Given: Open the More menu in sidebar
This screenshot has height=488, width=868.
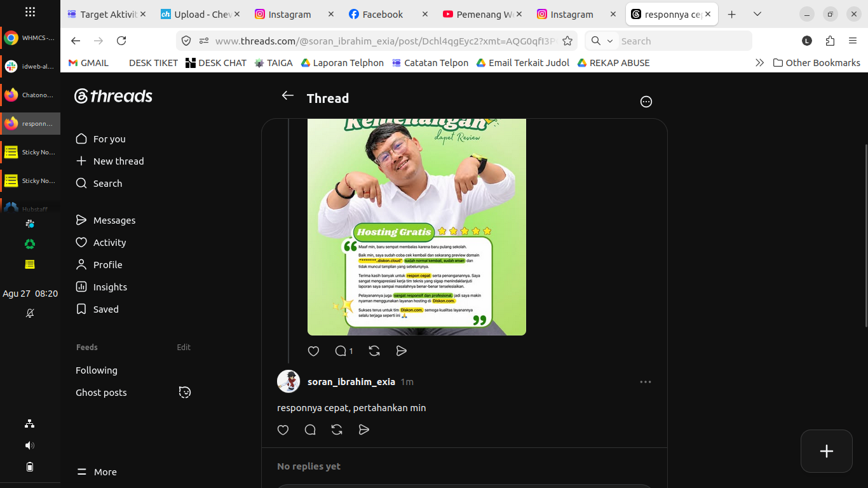Looking at the screenshot, I should pos(97,472).
